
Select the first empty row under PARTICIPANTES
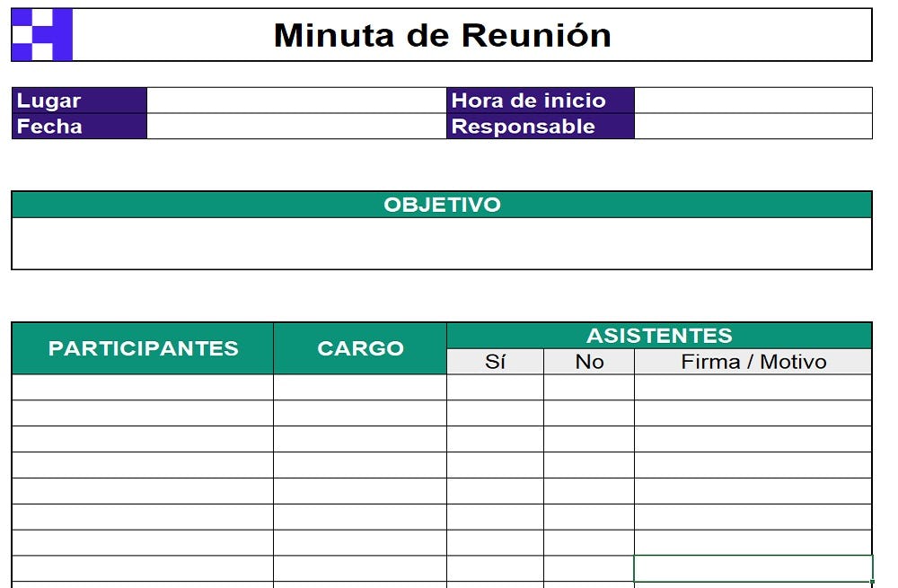143,387
